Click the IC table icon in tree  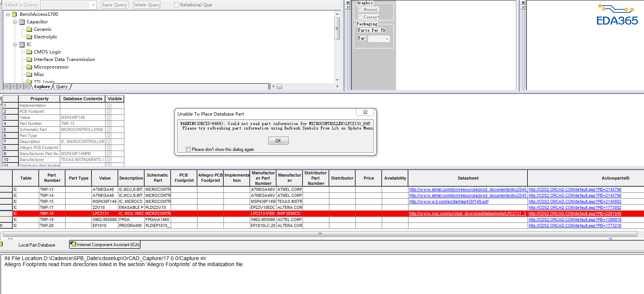(x=22, y=44)
